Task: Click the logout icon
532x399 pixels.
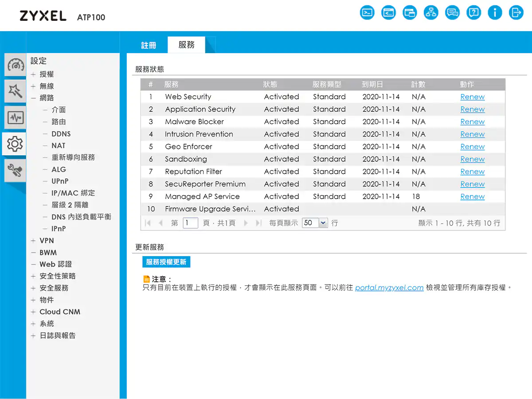Action: point(516,12)
